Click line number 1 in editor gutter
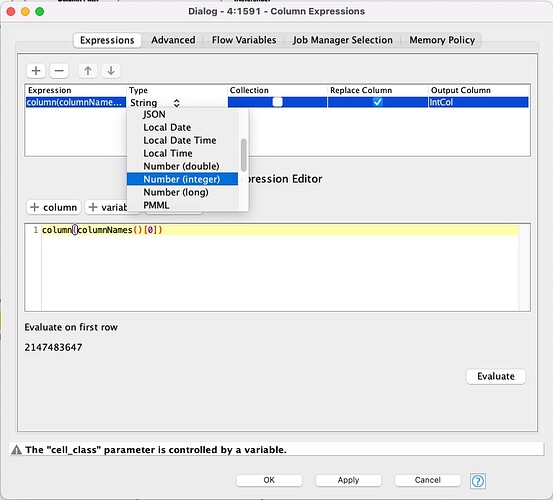Viewport: 553px width, 500px height. click(36, 230)
